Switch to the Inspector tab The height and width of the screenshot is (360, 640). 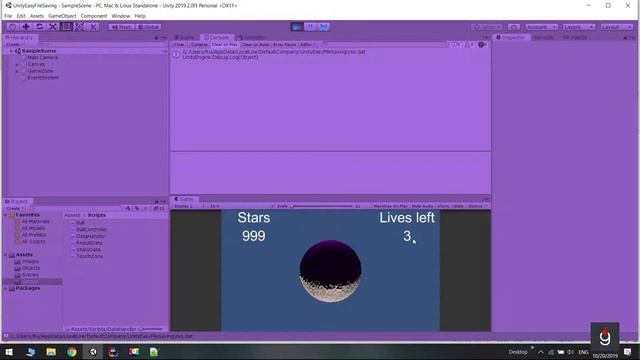click(511, 37)
